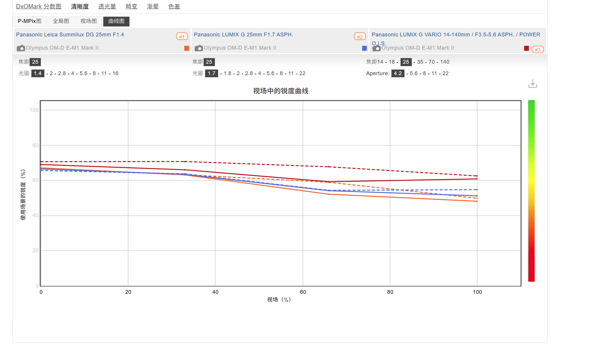This screenshot has width=589, height=364.
Task: Select aperture 1.8 for LUMIX G 25mm
Action: coord(227,73)
